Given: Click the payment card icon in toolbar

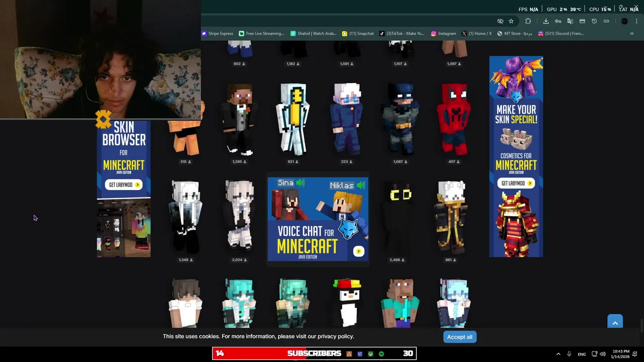Looking at the screenshot, I should point(582,21).
